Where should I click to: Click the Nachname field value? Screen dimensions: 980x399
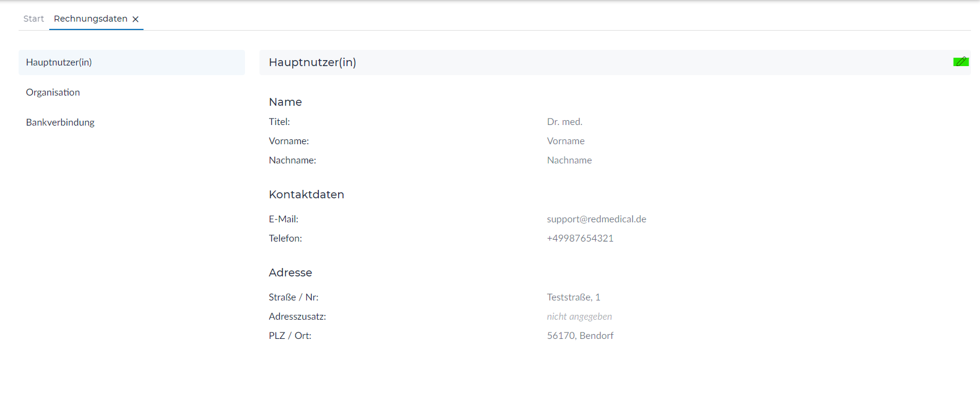tap(569, 160)
